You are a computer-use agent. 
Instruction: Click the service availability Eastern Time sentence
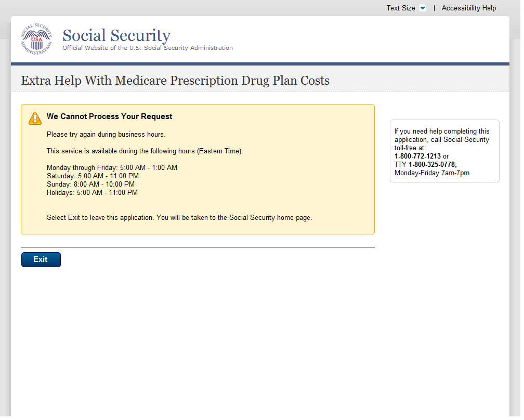145,151
